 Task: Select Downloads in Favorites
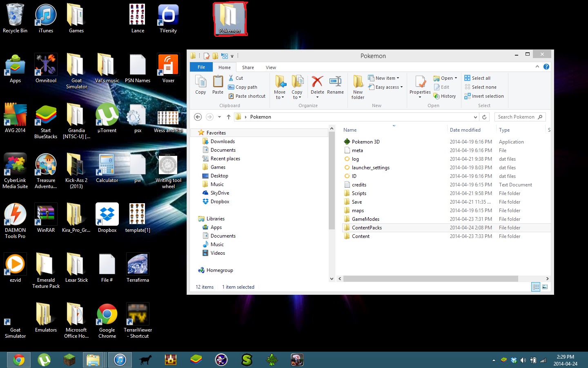[x=223, y=141]
